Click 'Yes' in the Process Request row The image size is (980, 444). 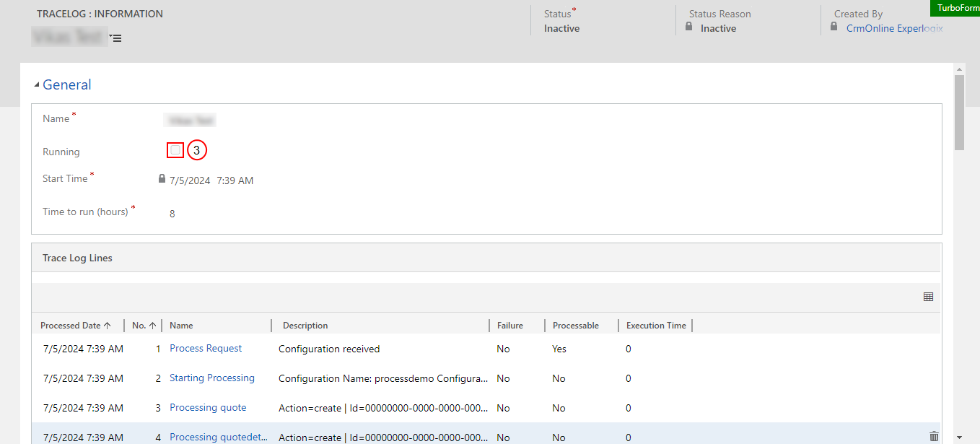(x=559, y=349)
